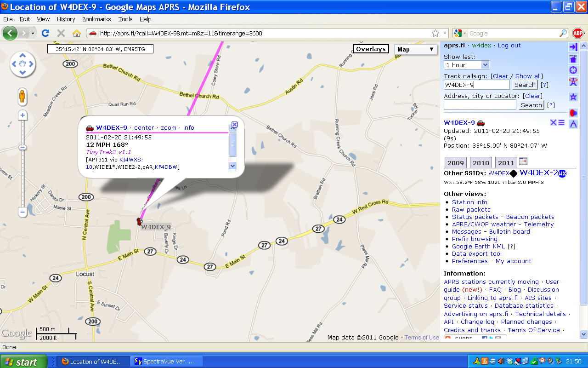The height and width of the screenshot is (368, 588).
Task: Open the Google Earth KML link
Action: tap(478, 246)
